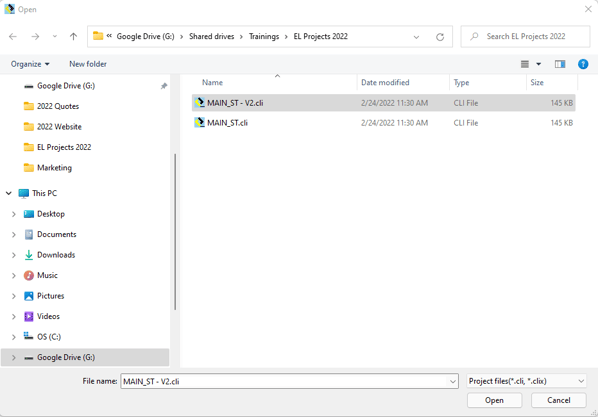Refresh the EL Projects 2022 folder
The height and width of the screenshot is (417, 598).
pyautogui.click(x=440, y=37)
